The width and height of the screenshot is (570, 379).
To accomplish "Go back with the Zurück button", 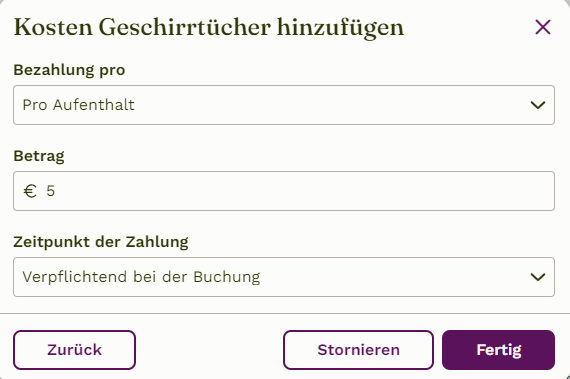I will [x=75, y=350].
